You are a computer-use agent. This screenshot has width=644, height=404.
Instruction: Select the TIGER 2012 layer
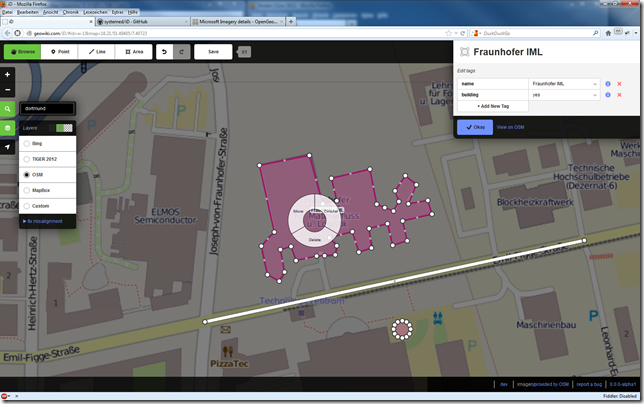click(48, 159)
